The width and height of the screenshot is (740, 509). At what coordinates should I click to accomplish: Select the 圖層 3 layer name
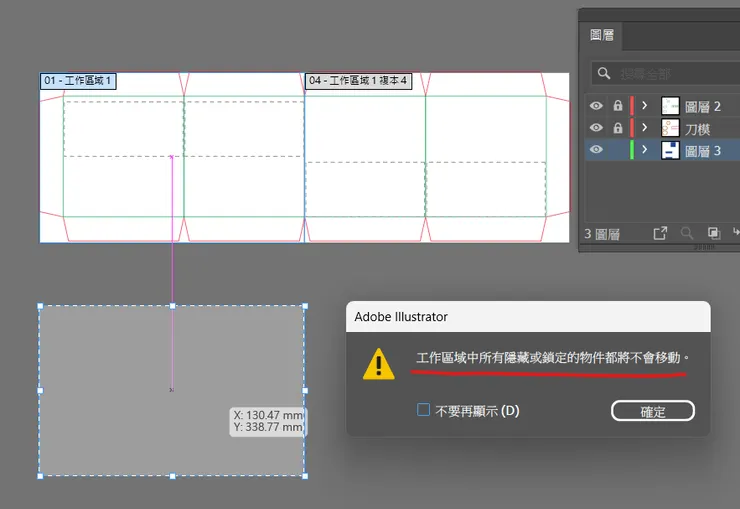click(703, 151)
